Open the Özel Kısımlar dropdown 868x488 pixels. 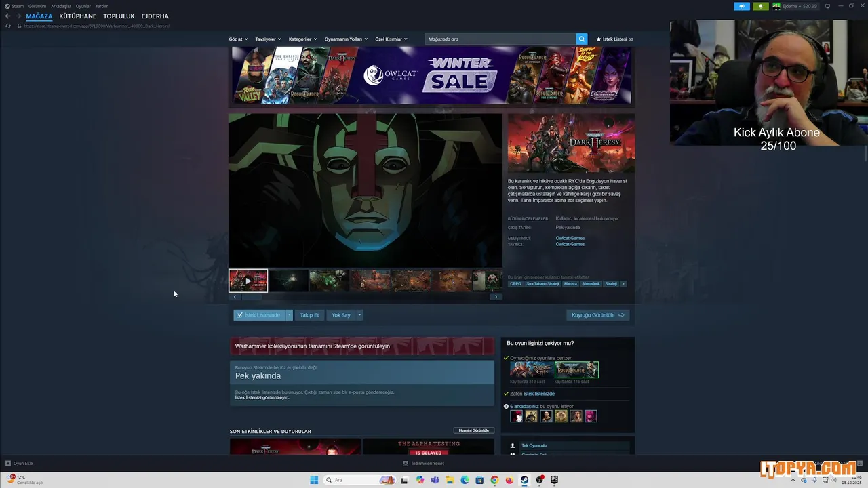391,39
